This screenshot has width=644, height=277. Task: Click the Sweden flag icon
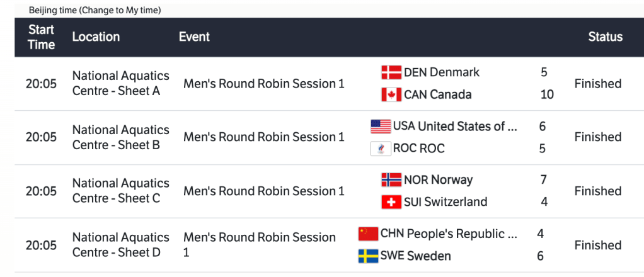[368, 256]
